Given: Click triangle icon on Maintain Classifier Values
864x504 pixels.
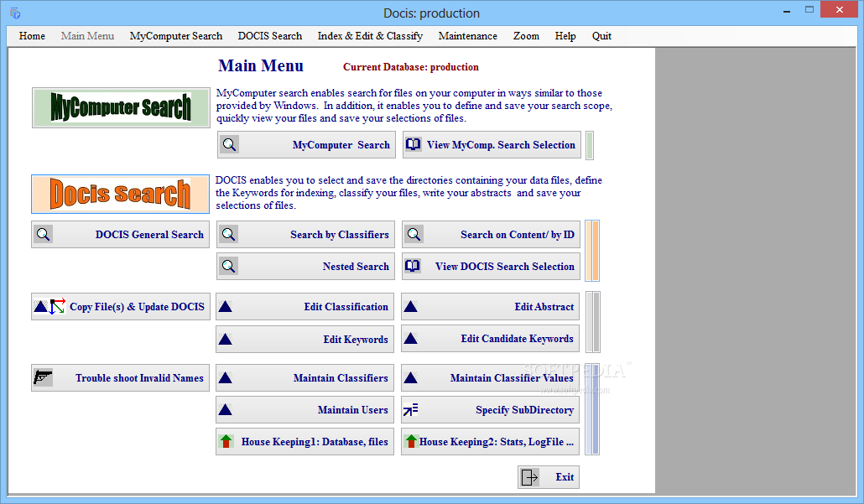Looking at the screenshot, I should click(410, 378).
